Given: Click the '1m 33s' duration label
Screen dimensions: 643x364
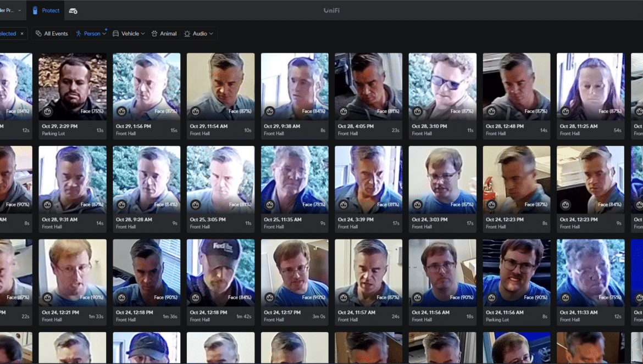Looking at the screenshot, I should click(96, 316).
